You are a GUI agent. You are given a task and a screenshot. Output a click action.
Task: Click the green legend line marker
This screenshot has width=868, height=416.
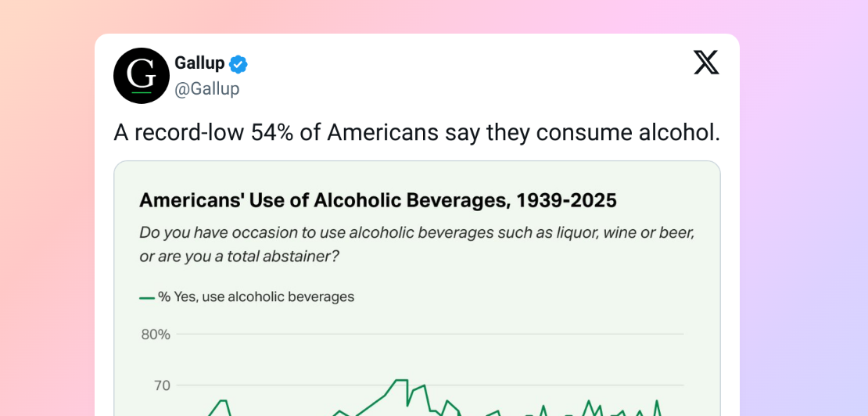click(x=147, y=298)
